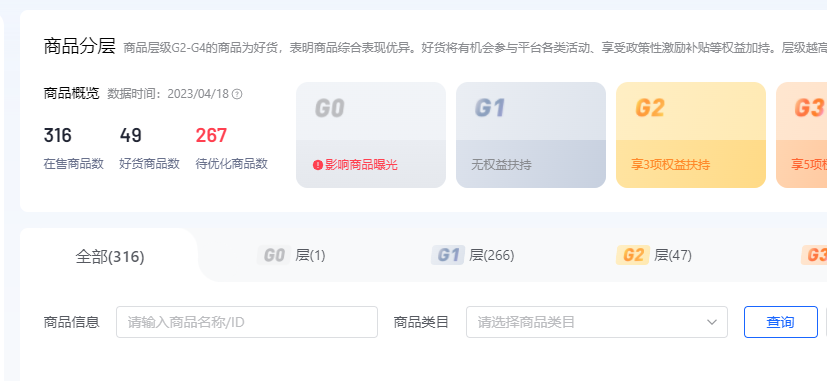The height and width of the screenshot is (381, 827).
Task: Click the 49 好货商品数 figure
Action: click(130, 136)
